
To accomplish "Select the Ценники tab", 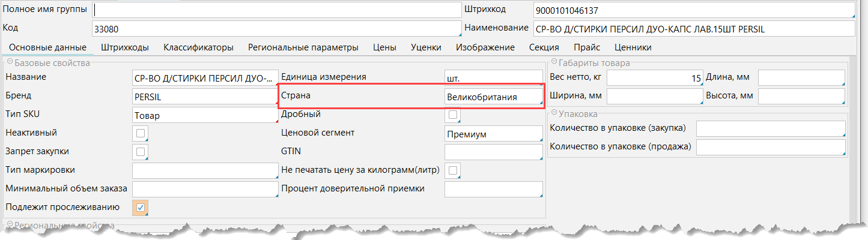I will tap(633, 47).
